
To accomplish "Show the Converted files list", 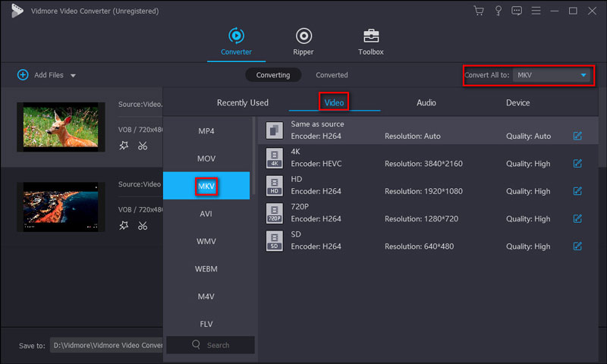I will tap(332, 75).
